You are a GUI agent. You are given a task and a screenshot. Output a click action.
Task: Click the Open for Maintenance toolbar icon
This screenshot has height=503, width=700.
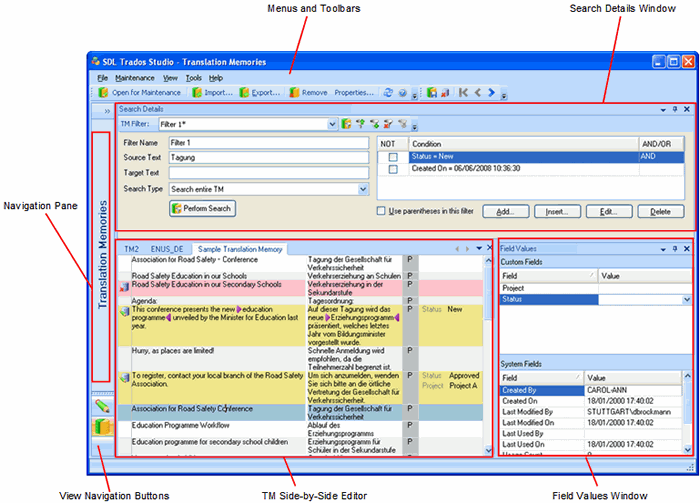point(103,92)
